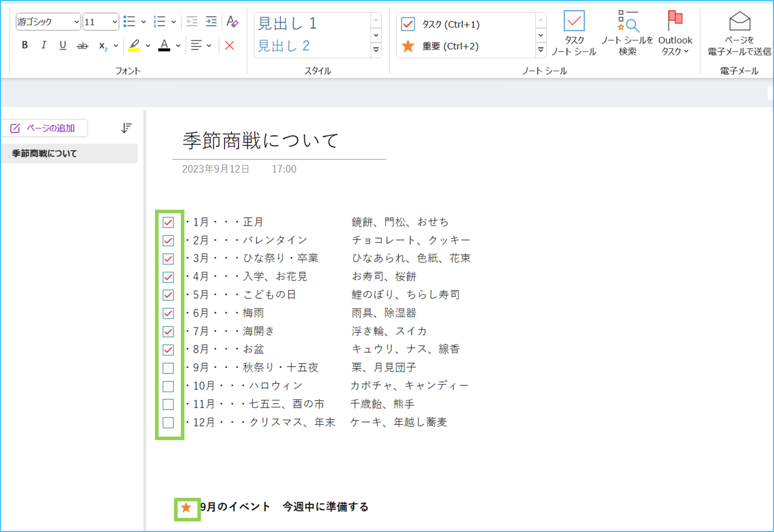Viewport: 774px width, 532px height.
Task: Check the 10月 ハロウィン task checkbox
Action: 168,386
